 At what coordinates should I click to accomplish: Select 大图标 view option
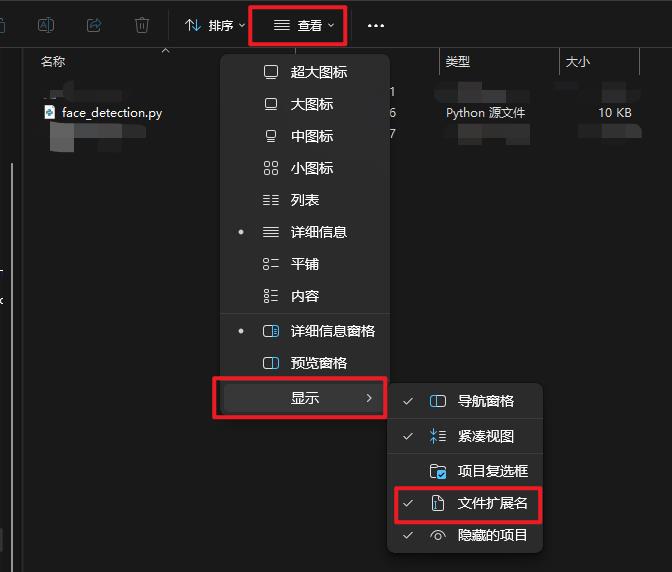coord(305,104)
